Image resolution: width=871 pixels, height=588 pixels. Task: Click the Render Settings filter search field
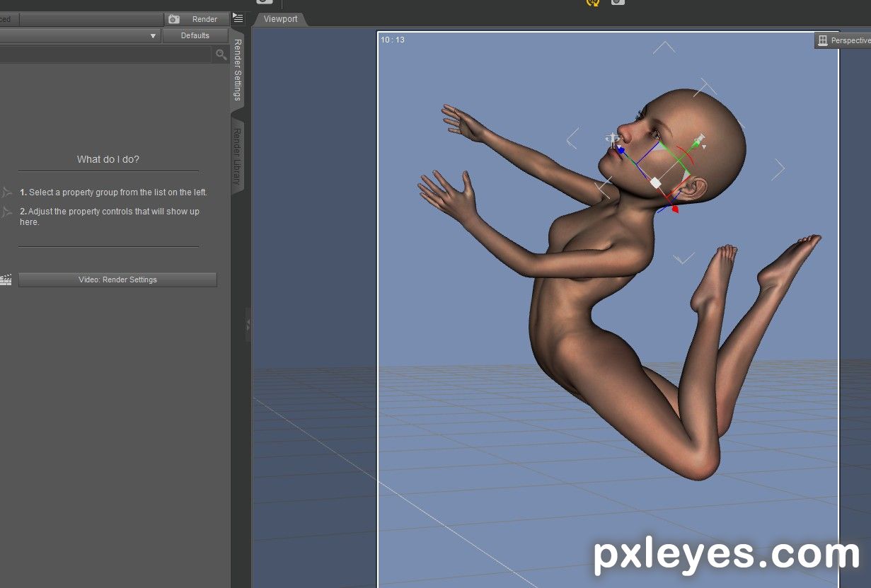[106, 54]
